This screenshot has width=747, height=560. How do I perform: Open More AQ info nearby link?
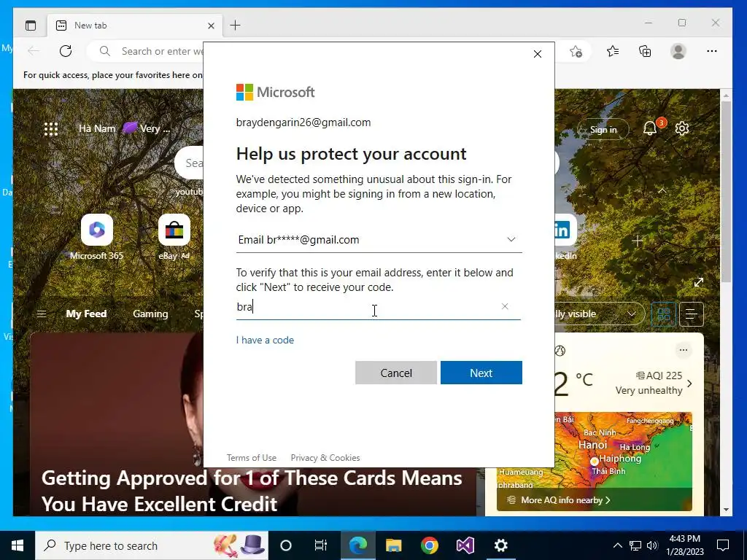[x=565, y=500]
